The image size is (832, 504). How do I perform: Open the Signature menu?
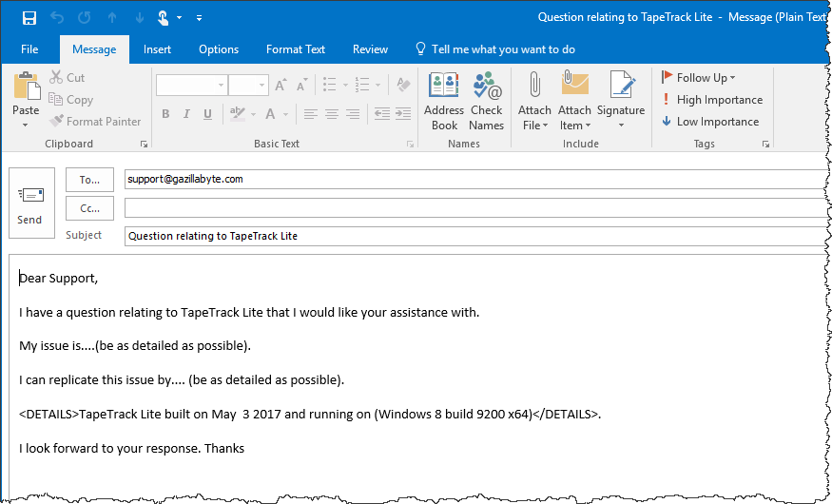[621, 102]
